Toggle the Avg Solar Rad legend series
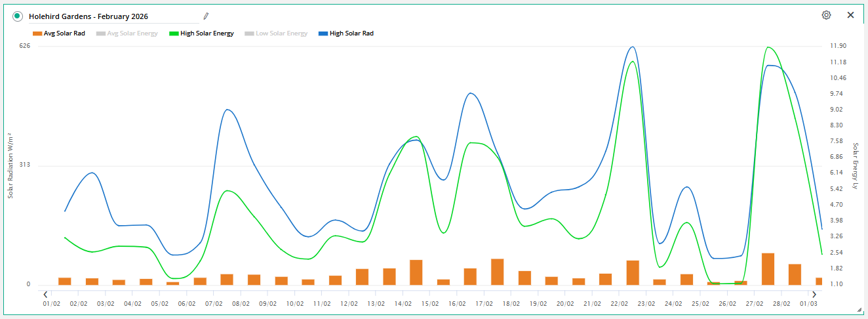The width and height of the screenshot is (868, 319). pyautogui.click(x=59, y=33)
